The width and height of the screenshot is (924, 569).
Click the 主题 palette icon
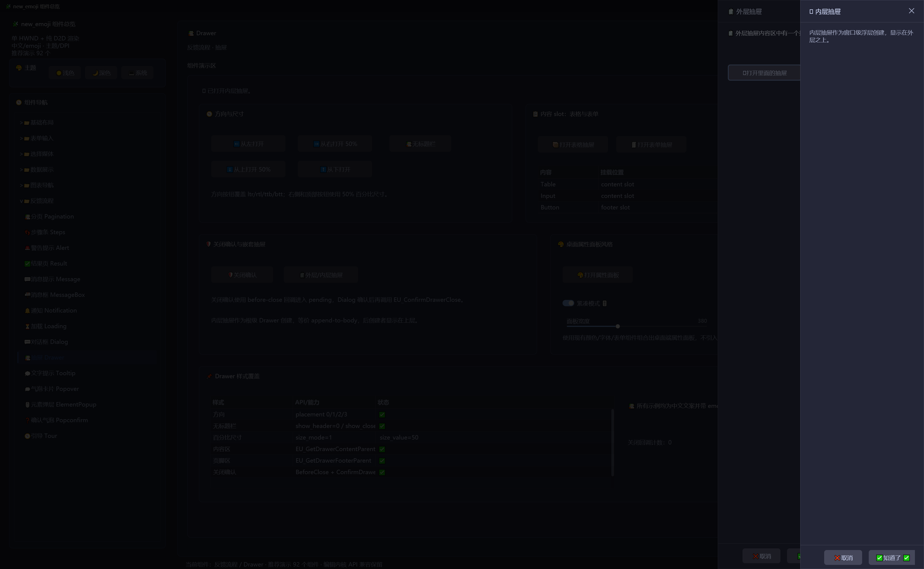click(x=18, y=68)
